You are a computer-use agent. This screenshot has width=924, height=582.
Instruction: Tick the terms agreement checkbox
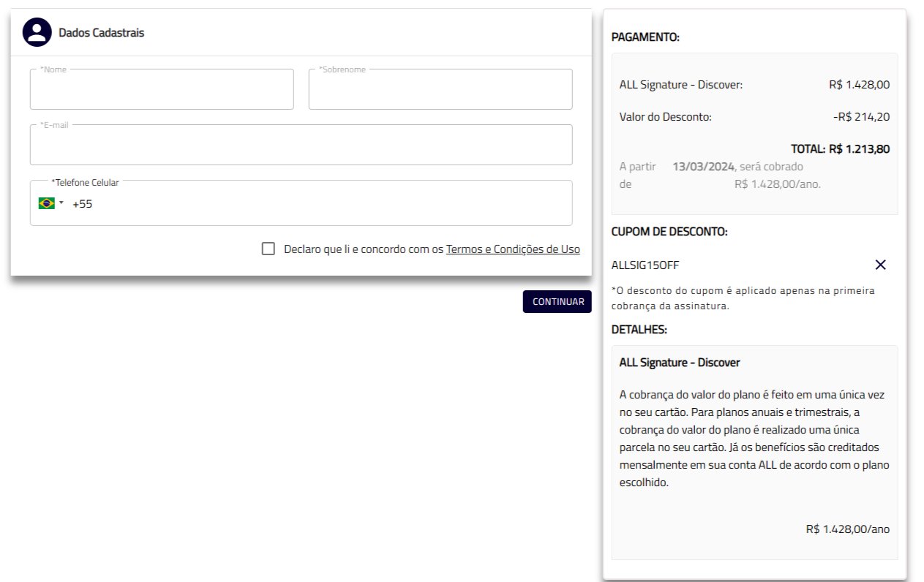[268, 249]
